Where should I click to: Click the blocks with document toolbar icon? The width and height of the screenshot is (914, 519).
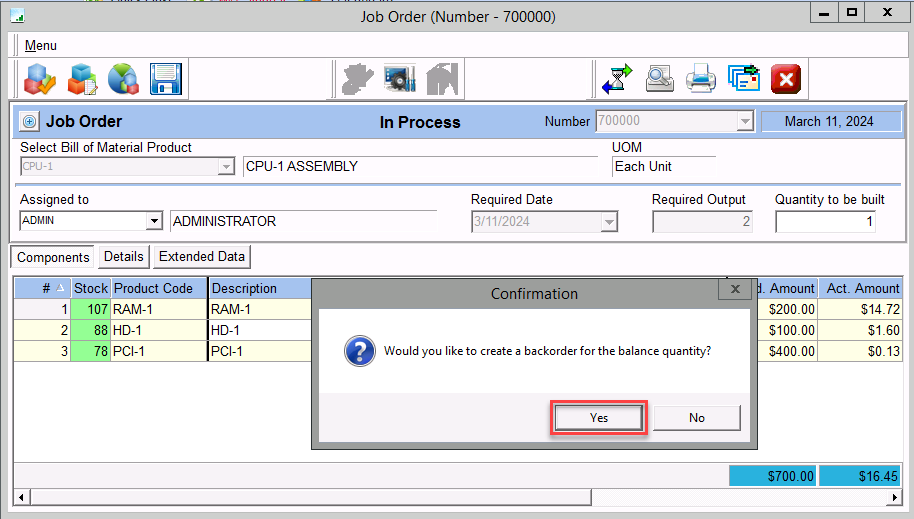click(x=82, y=78)
